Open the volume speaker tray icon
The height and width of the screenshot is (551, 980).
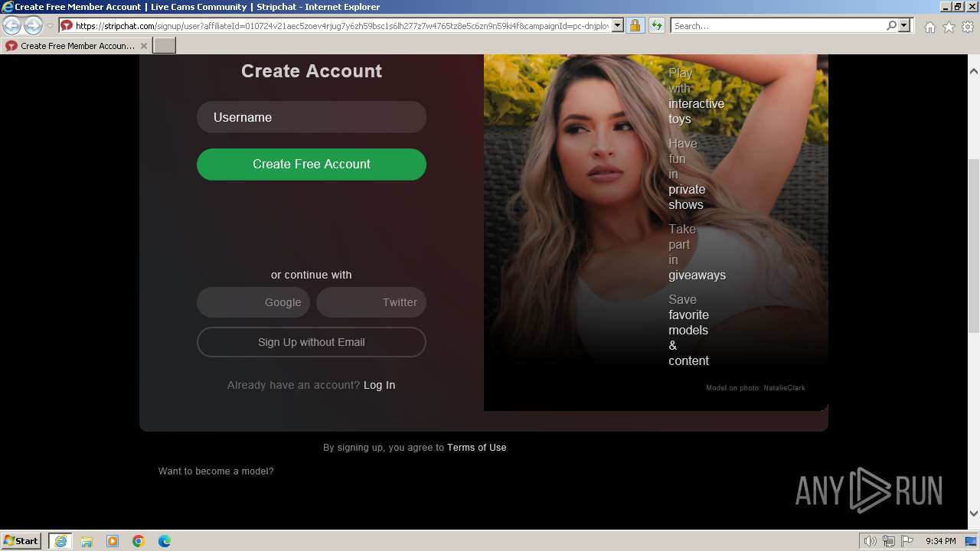[871, 541]
